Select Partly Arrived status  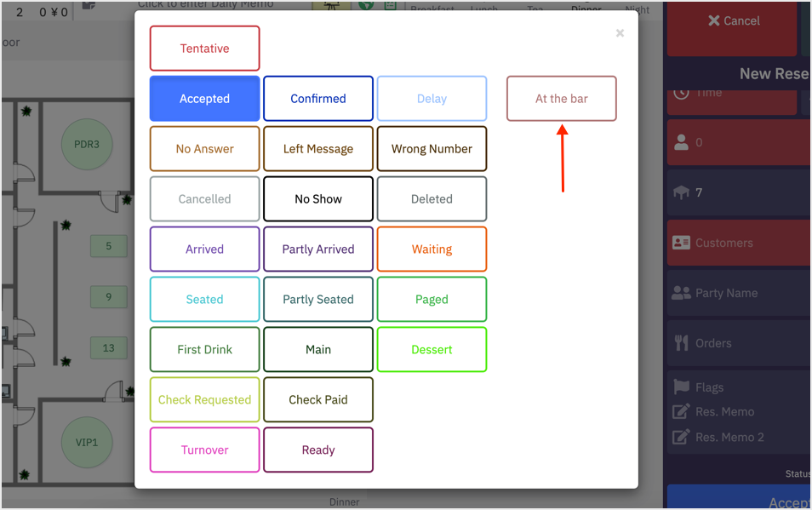coord(318,249)
